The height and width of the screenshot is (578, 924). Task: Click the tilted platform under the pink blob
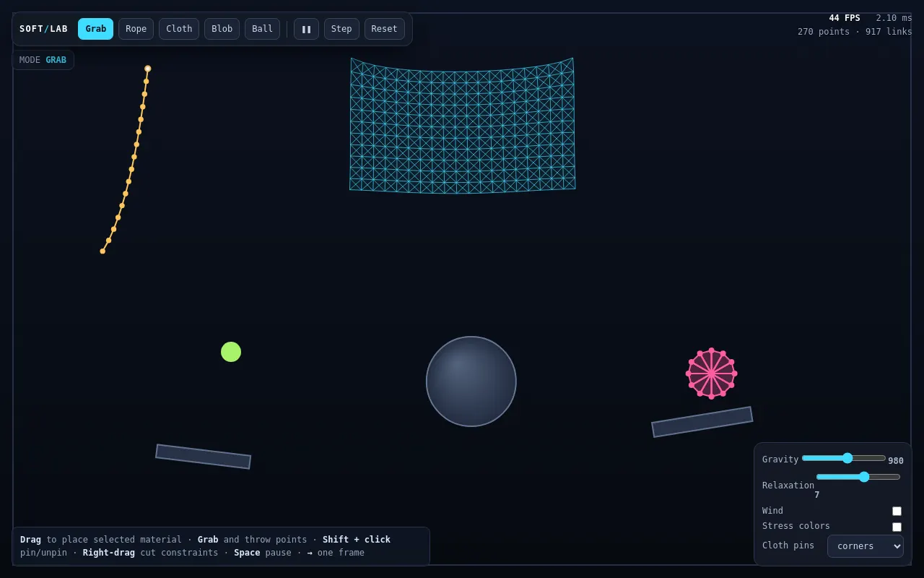702,422
